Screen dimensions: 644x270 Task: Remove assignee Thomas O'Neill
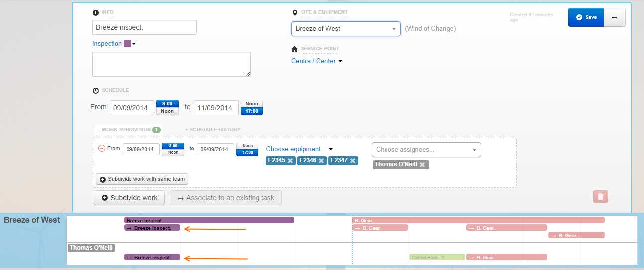point(422,165)
